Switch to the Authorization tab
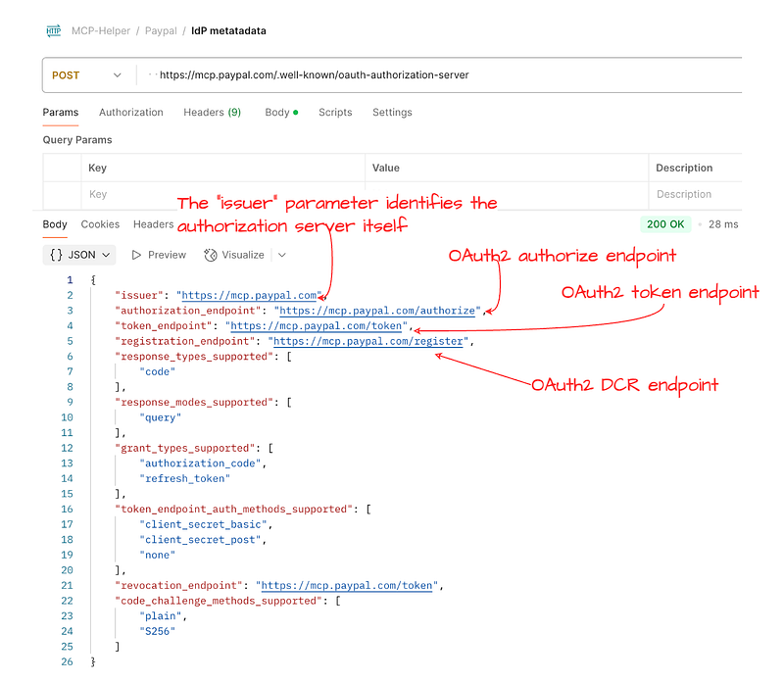Image resolution: width=784 pixels, height=682 pixels. pyautogui.click(x=131, y=112)
